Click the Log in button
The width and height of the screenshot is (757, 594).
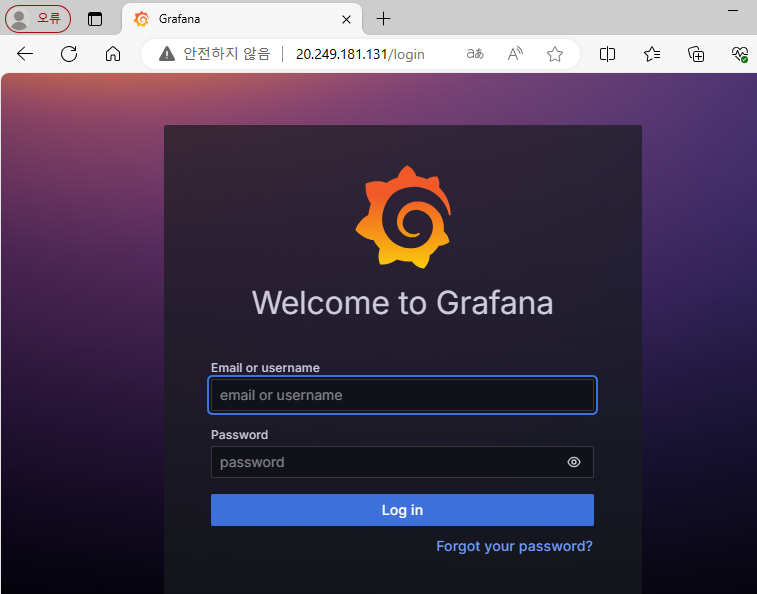point(402,510)
